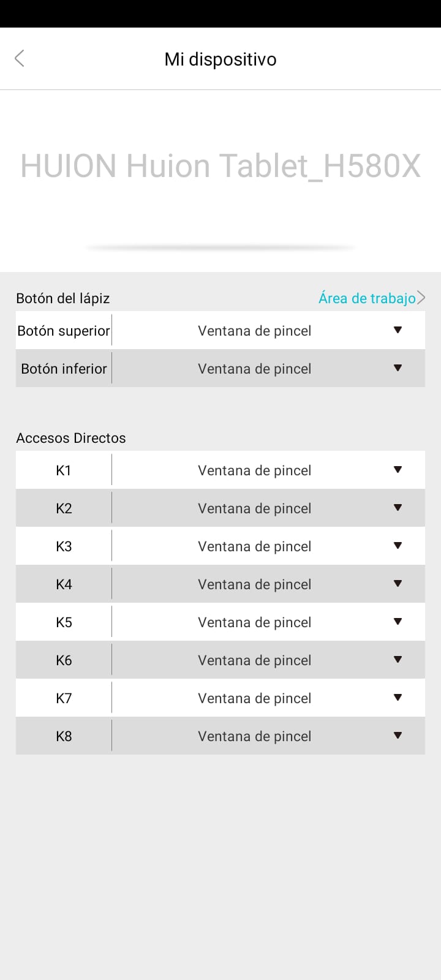Open the Área de trabajo link

point(367,298)
